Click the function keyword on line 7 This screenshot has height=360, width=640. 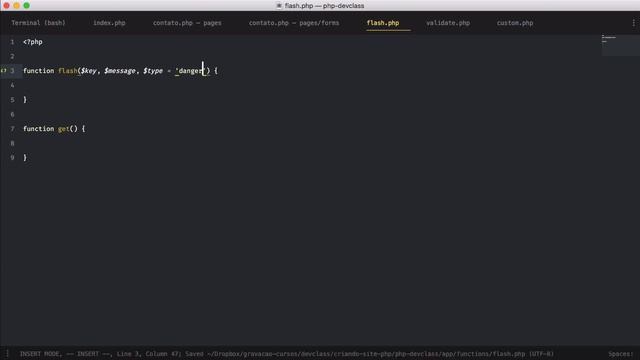[38, 129]
